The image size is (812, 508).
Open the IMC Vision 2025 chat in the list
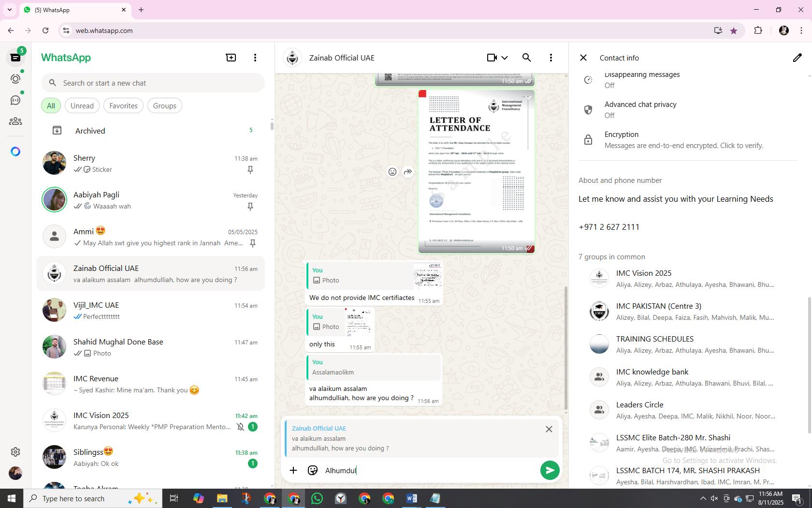click(x=151, y=420)
